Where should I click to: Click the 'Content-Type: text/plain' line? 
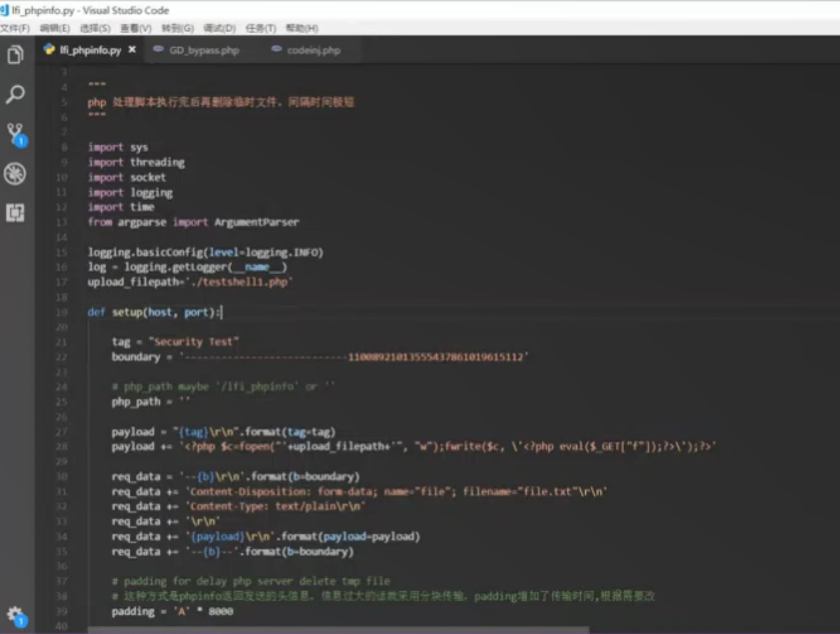[238, 506]
